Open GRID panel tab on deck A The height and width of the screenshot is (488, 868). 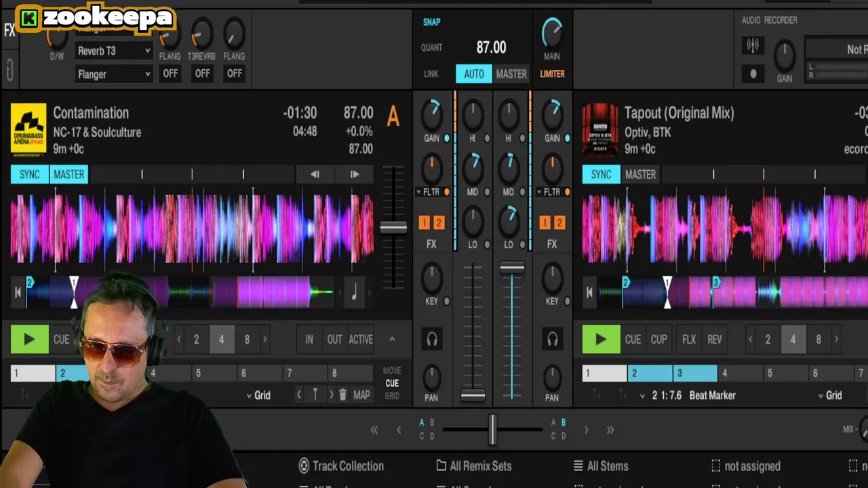tap(392, 396)
